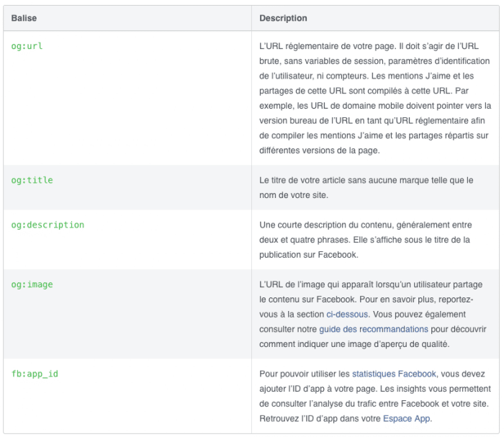Image resolution: width=504 pixels, height=437 pixels.
Task: Select the fb:app_id tag name
Action: (34, 374)
